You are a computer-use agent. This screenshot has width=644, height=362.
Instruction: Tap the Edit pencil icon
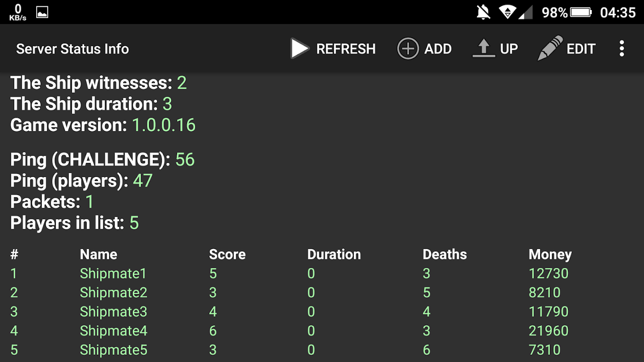[550, 48]
